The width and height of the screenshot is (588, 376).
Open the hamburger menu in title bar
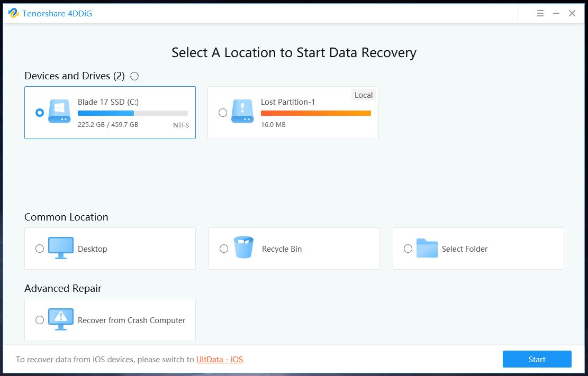coord(540,14)
